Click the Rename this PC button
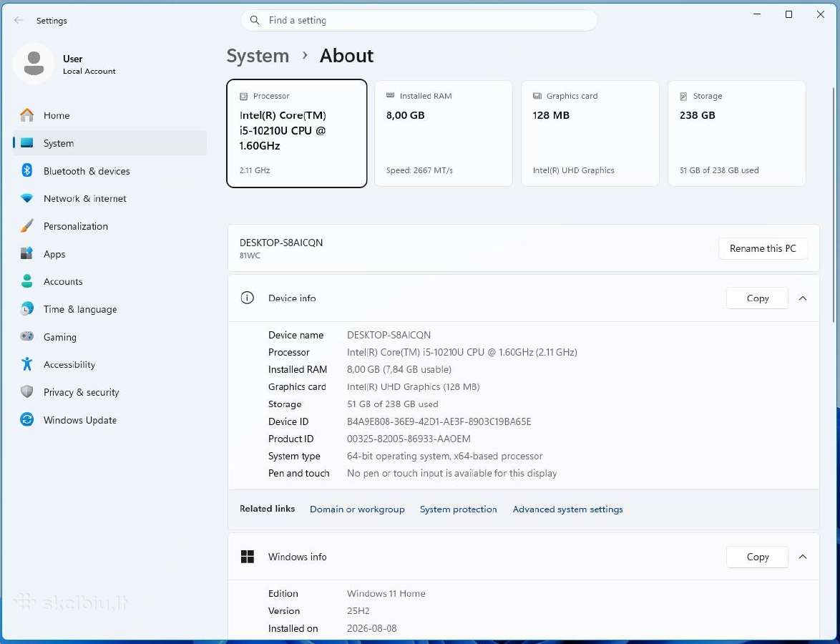This screenshot has width=840, height=644. 763,248
